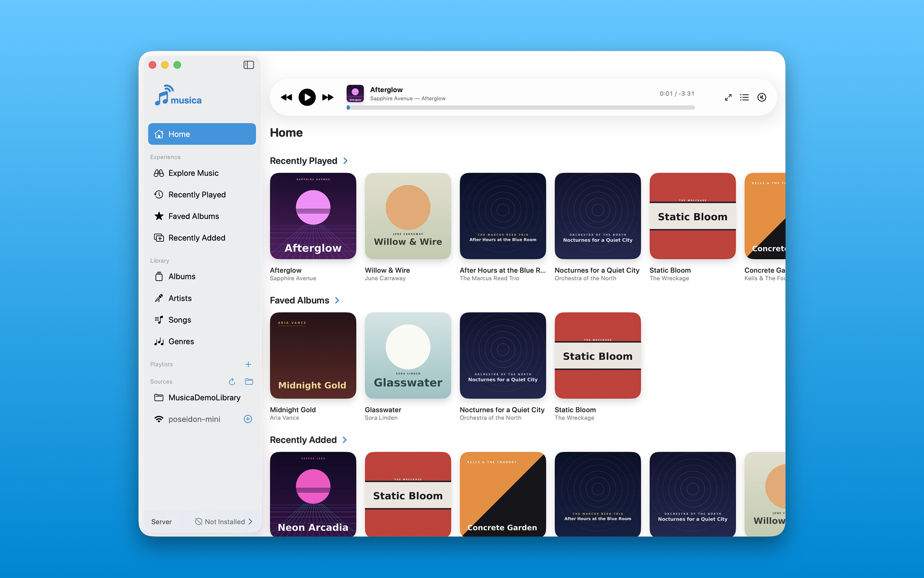The image size is (924, 578).
Task: Expand Recently Added section with its chevron
Action: [345, 440]
